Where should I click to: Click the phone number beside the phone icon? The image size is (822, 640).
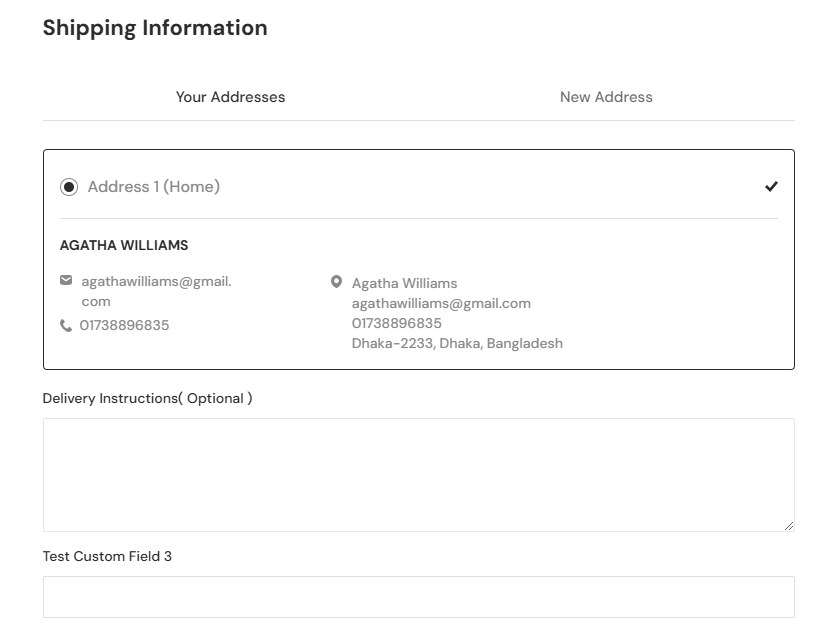[x=125, y=325]
